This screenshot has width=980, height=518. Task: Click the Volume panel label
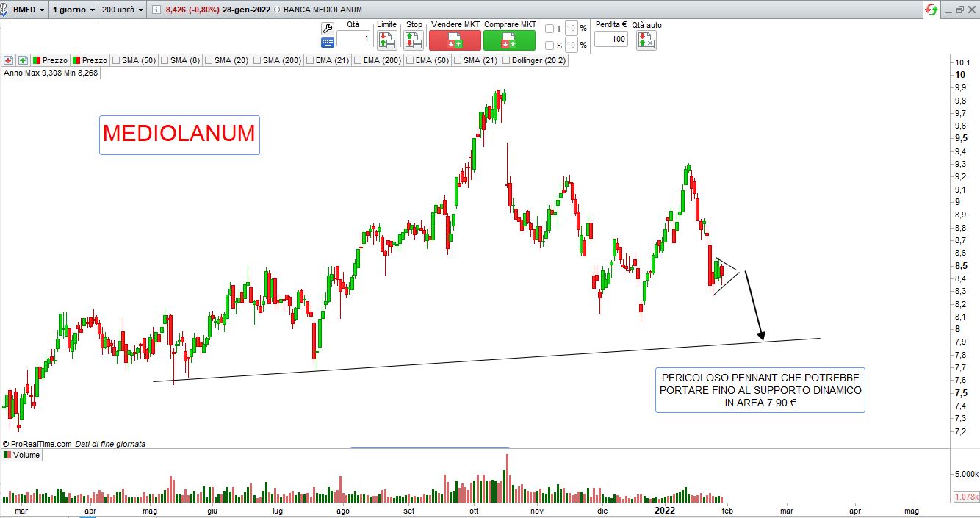[26, 456]
